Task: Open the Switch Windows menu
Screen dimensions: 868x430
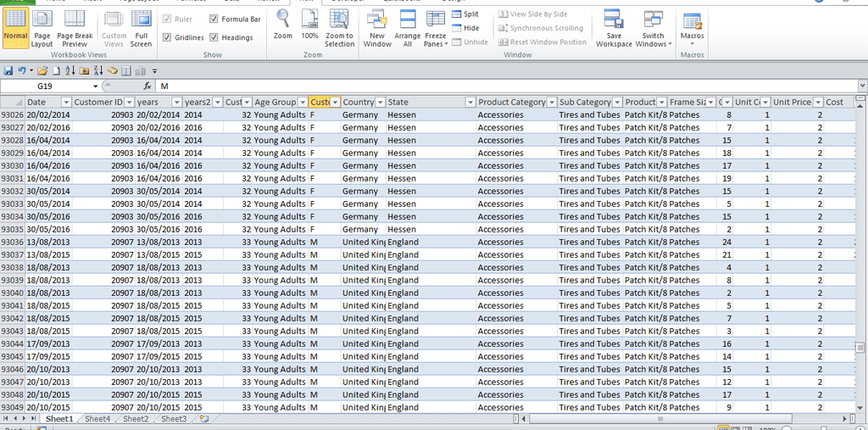Action: 654,29
